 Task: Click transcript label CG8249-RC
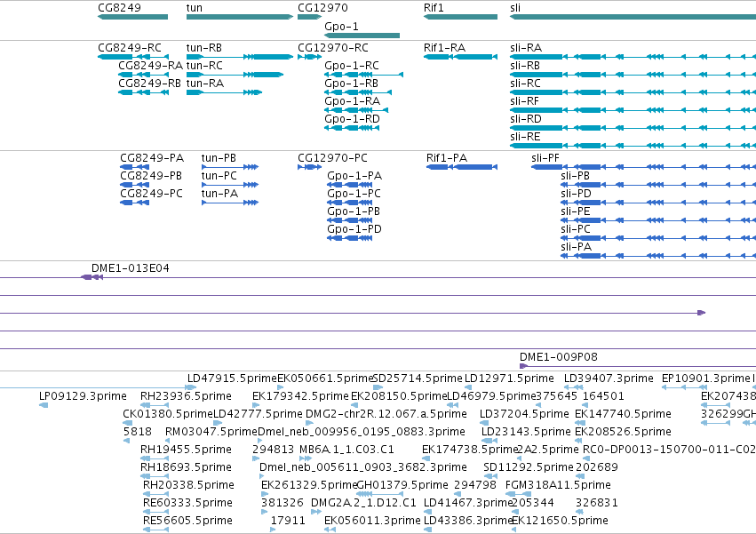click(129, 48)
